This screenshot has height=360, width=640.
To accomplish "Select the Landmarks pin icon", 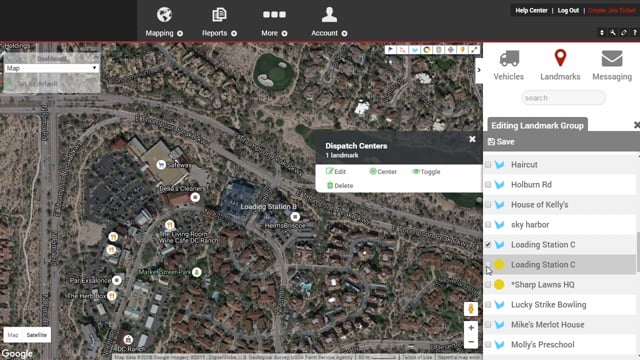I will click(x=560, y=64).
